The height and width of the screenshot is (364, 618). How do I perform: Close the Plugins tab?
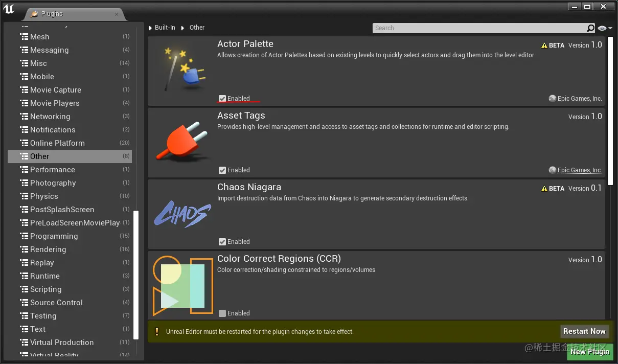[x=117, y=14]
